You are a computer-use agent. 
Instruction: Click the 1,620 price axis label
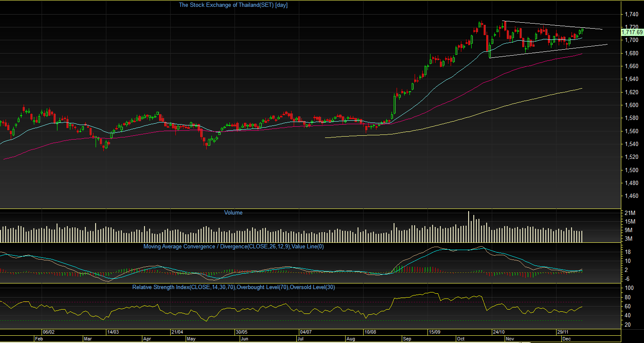click(x=631, y=92)
